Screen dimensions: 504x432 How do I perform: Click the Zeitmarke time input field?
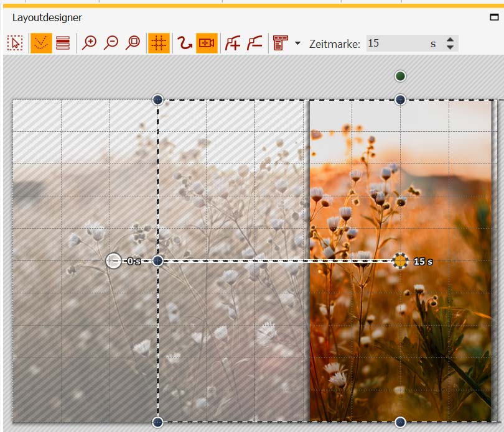[395, 44]
